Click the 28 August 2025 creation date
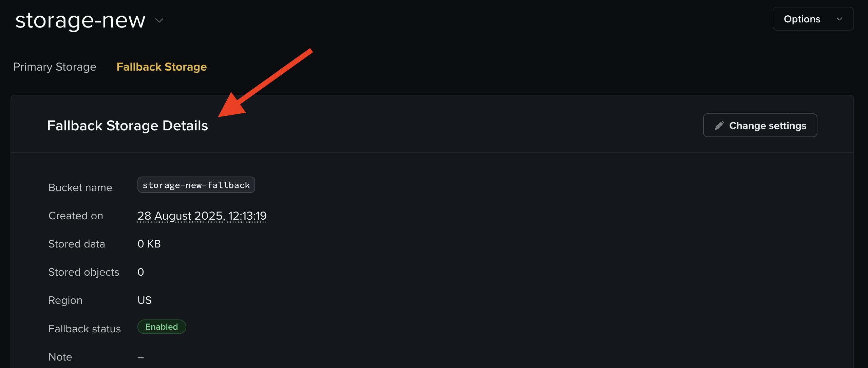Image resolution: width=868 pixels, height=368 pixels. (x=202, y=216)
